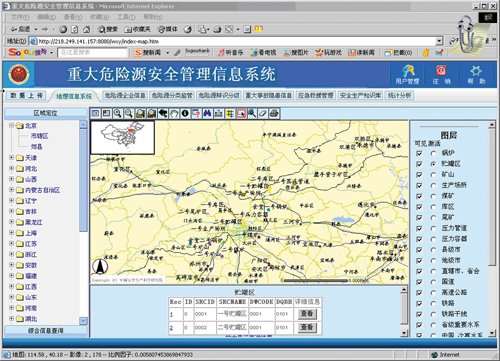This screenshot has width=500, height=361.
Task: Uncheck the 矿山 layer visible checkbox
Action: coord(419,175)
